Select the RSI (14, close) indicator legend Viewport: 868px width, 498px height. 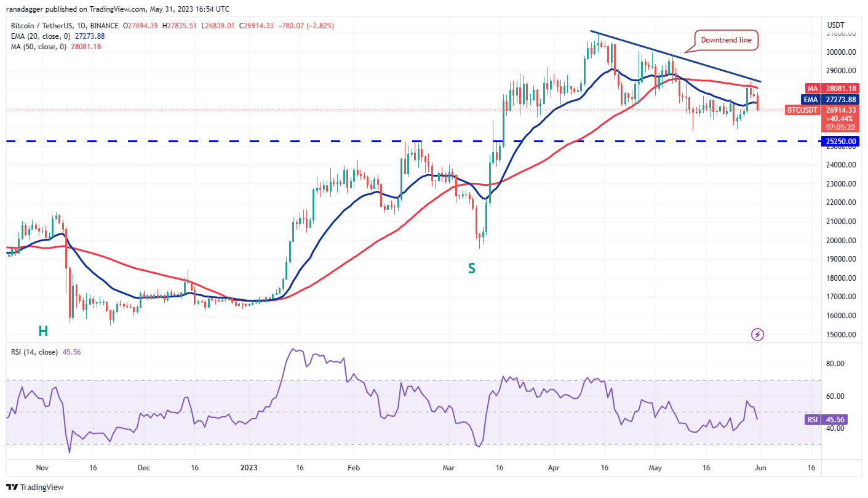point(34,352)
